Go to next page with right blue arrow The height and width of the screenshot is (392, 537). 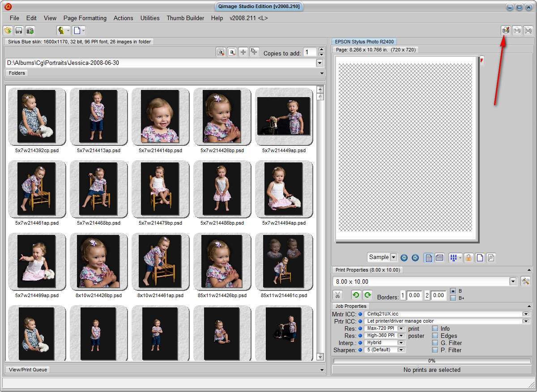click(415, 257)
